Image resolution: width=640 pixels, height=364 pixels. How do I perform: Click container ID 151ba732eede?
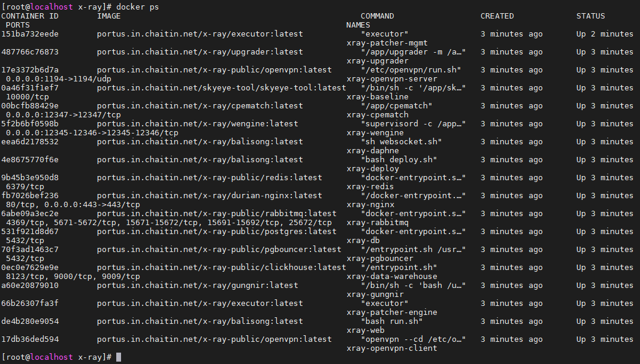(x=30, y=34)
